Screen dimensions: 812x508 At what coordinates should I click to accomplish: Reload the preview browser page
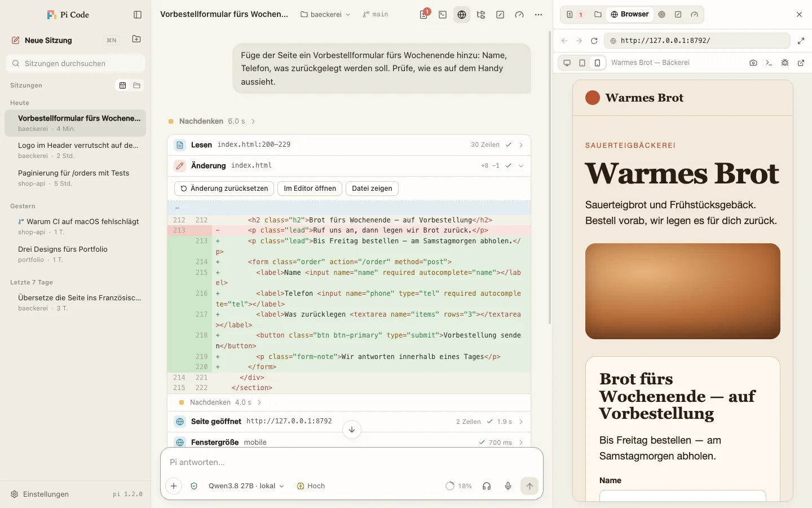594,41
